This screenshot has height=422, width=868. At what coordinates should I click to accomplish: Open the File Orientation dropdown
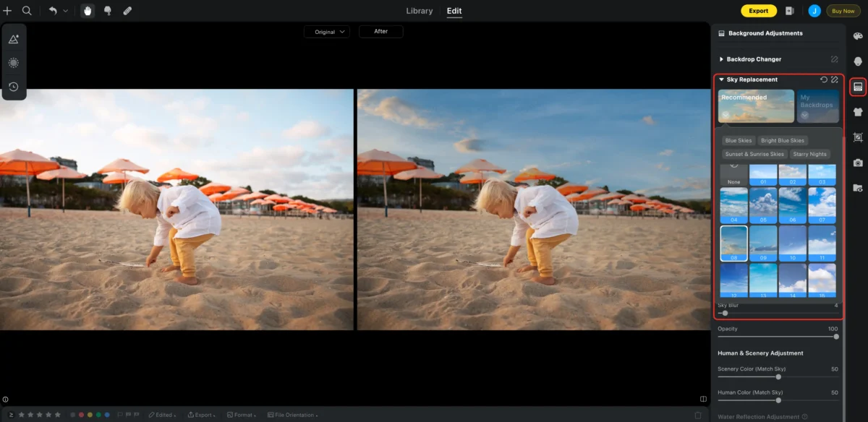[x=292, y=415]
